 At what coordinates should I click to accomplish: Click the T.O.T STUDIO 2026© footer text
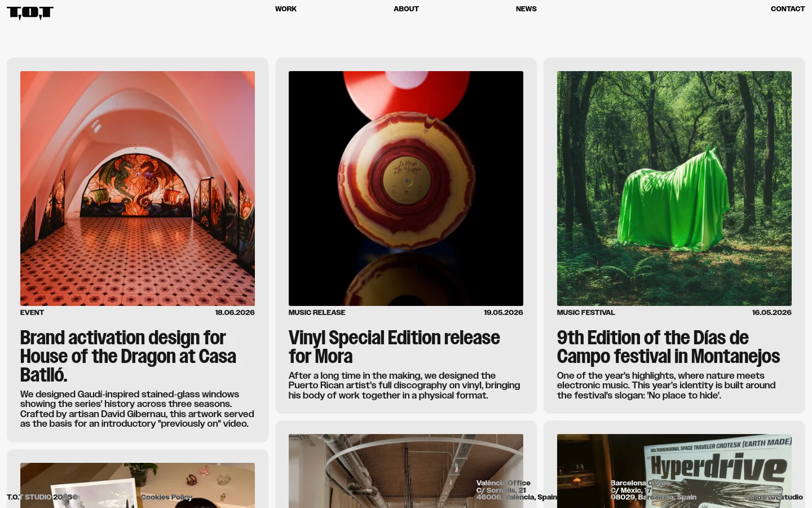coord(42,497)
